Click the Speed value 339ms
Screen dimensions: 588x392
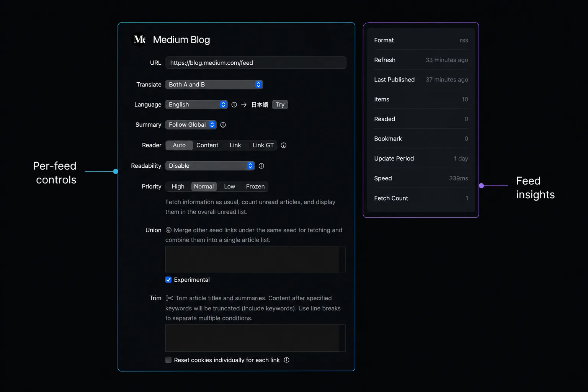(x=459, y=178)
